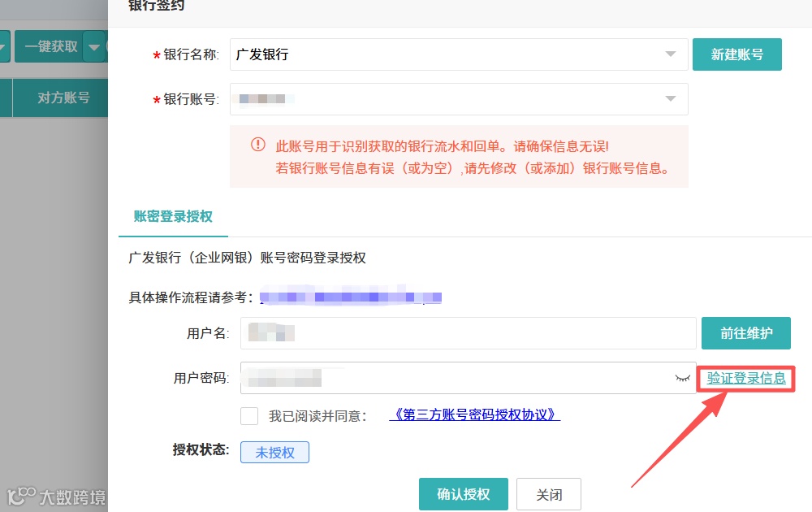
Task: Open the blurred operation guide link
Action: (x=351, y=297)
